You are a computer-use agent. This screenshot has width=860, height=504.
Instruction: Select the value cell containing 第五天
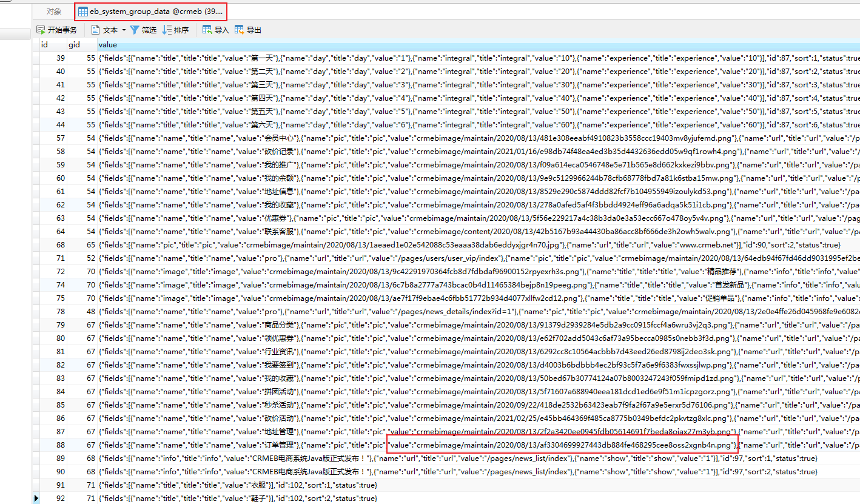coord(479,112)
